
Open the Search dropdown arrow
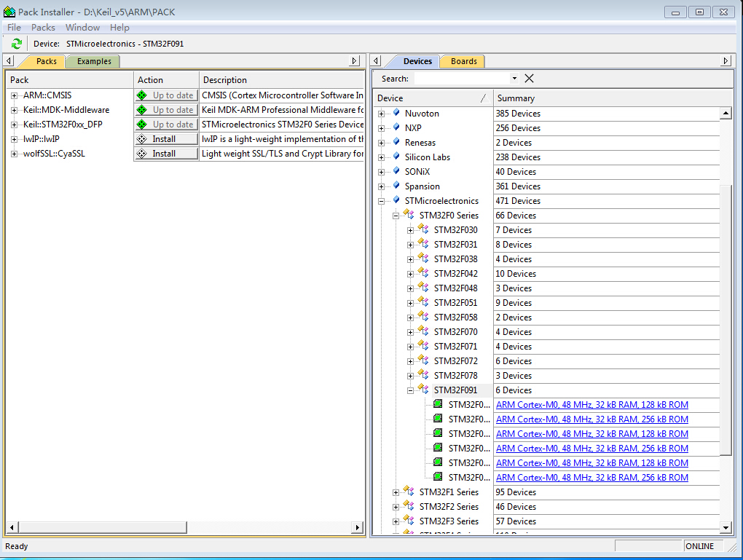pyautogui.click(x=514, y=78)
